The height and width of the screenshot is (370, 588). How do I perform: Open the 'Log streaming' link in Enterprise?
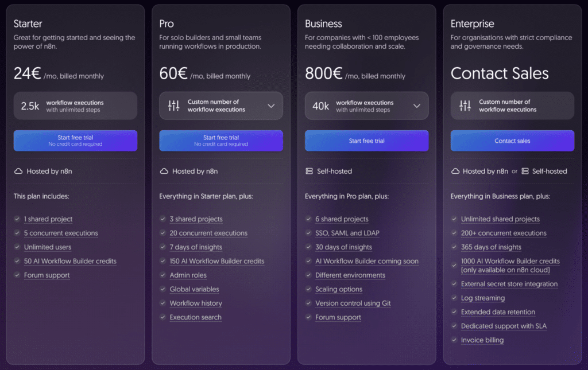click(483, 298)
